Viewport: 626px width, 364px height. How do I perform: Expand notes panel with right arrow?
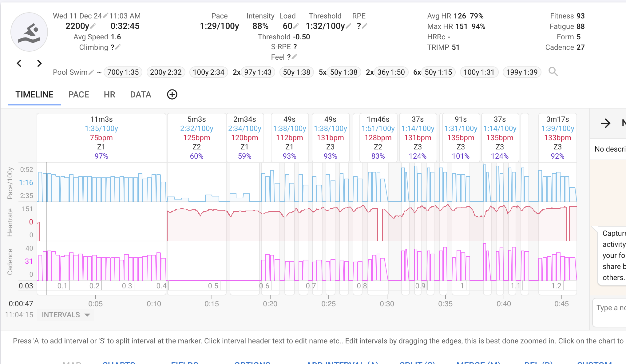[x=605, y=123]
